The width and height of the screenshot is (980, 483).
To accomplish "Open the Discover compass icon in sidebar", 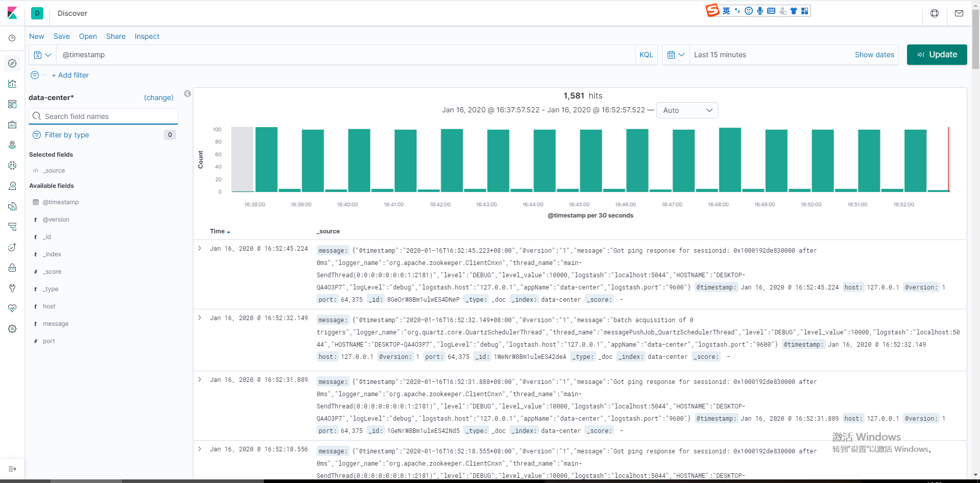I will point(12,63).
